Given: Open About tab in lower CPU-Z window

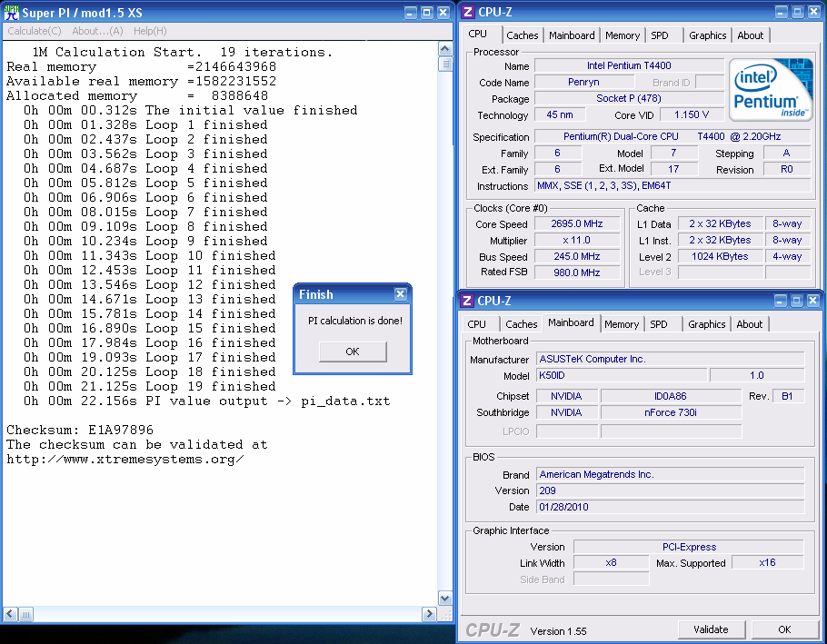Looking at the screenshot, I should coord(749,324).
